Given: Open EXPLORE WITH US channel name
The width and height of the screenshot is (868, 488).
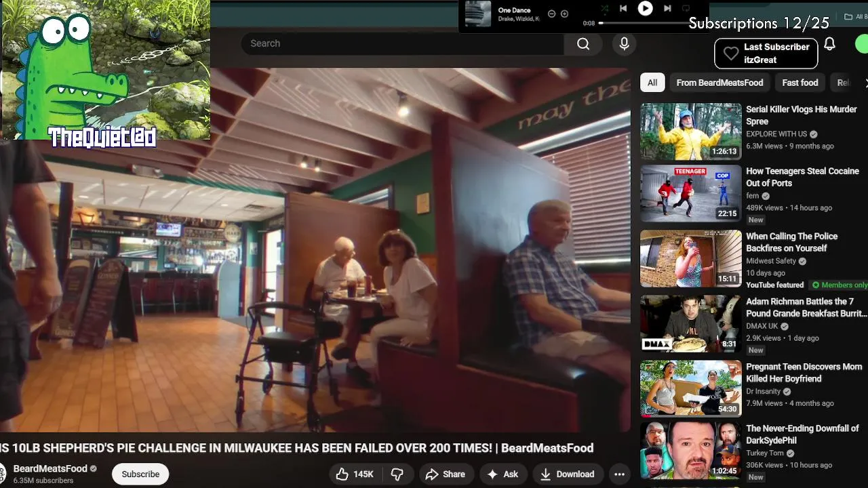Looking at the screenshot, I should pos(776,134).
